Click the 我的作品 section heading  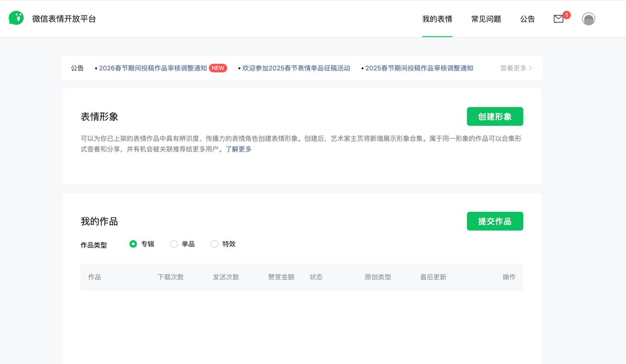[x=99, y=221]
